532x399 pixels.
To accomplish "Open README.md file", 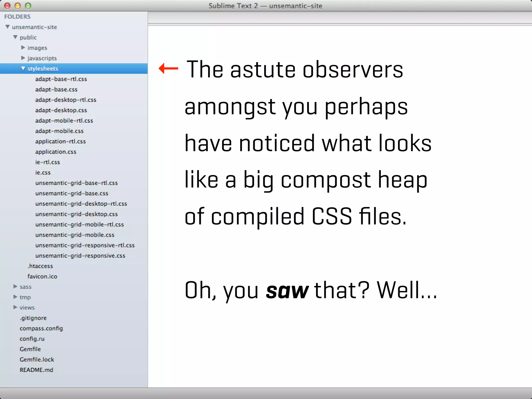I will pos(36,370).
